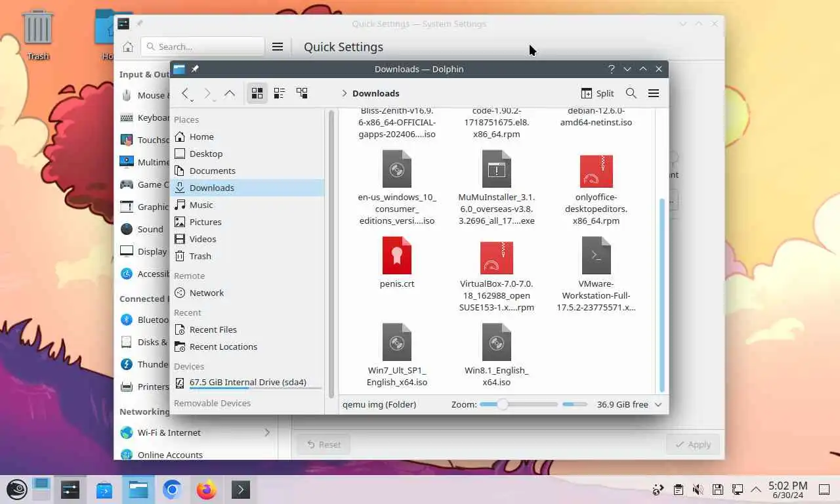Select debian-12.6.0-amd64-netinst.iso file name
840x504 pixels.
(596, 117)
